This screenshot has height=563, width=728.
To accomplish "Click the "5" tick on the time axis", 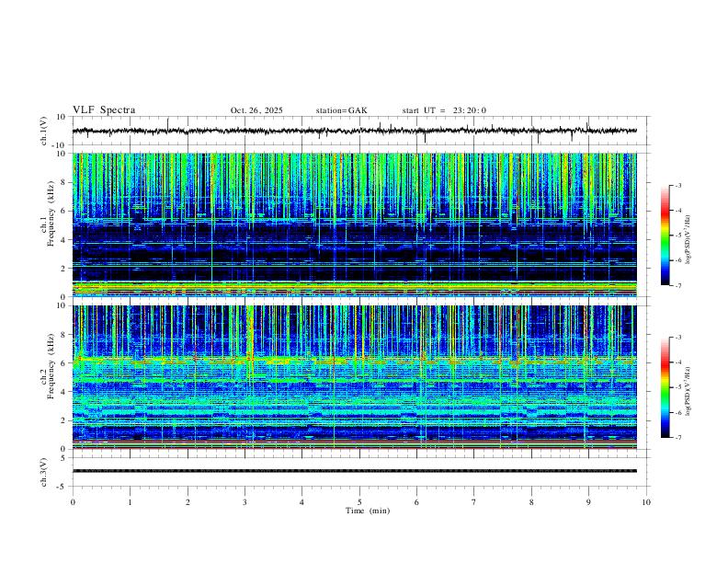I will click(x=359, y=502).
